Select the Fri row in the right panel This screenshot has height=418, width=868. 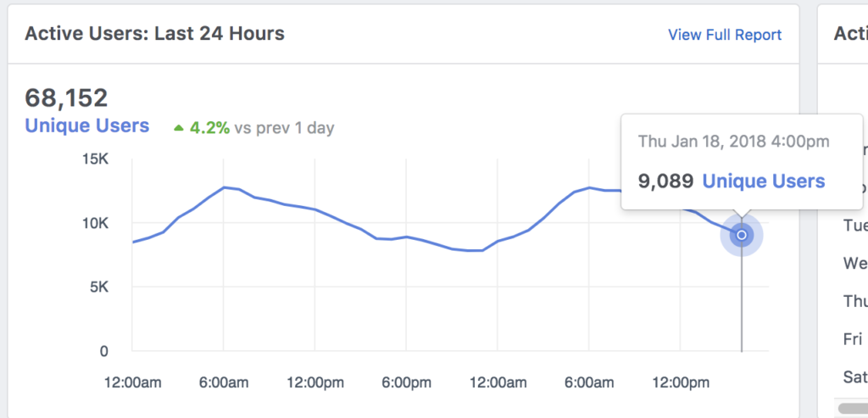(853, 338)
